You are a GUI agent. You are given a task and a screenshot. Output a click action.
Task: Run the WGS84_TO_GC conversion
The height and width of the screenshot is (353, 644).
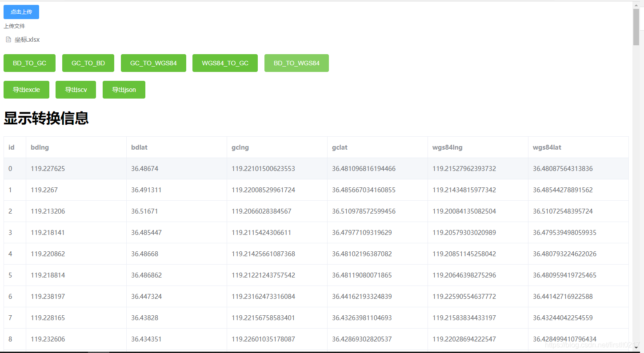(225, 63)
